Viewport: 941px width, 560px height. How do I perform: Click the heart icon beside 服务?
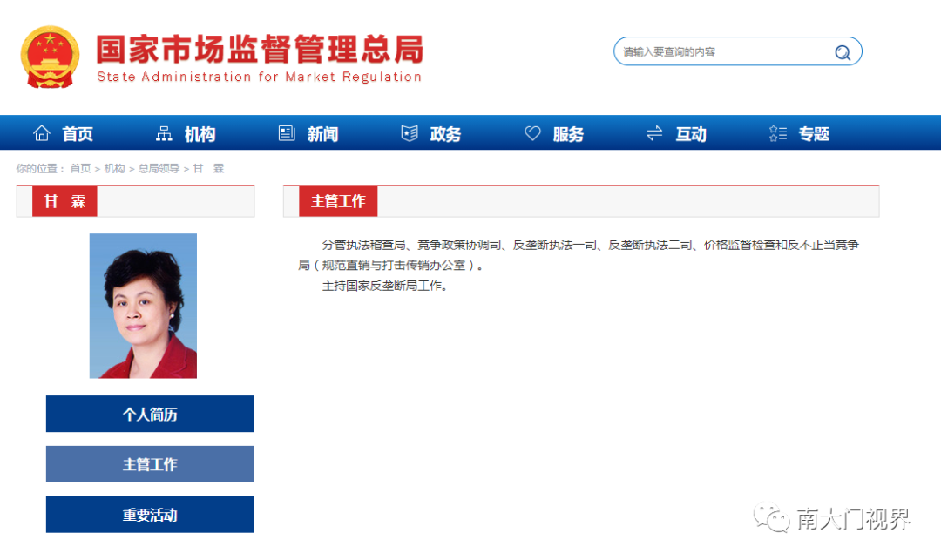[x=532, y=133]
